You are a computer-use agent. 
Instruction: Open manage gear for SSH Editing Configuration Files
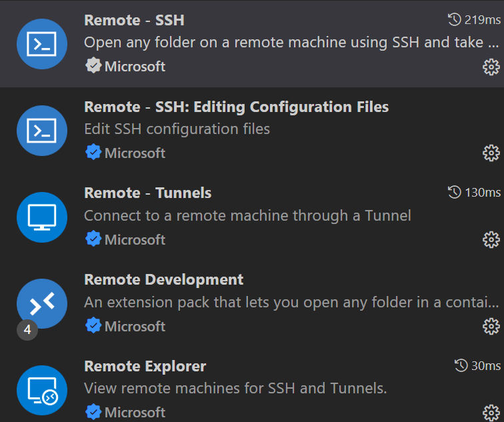click(x=491, y=153)
